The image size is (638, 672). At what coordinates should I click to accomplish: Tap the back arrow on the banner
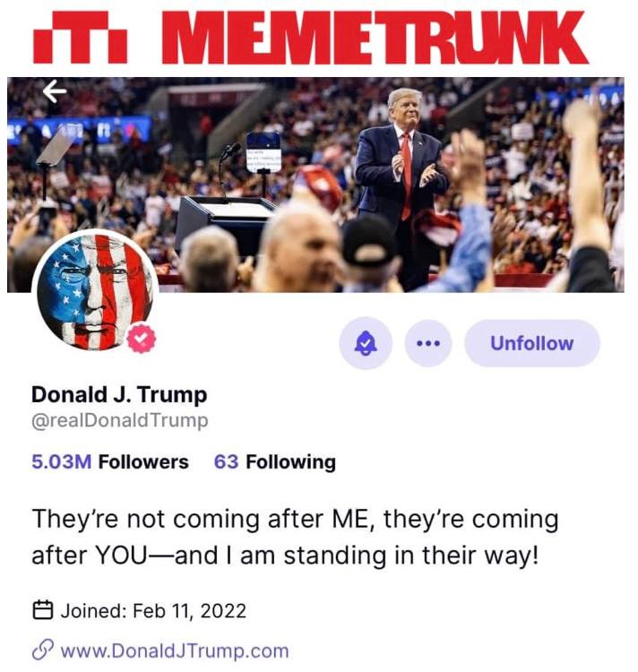[x=55, y=90]
